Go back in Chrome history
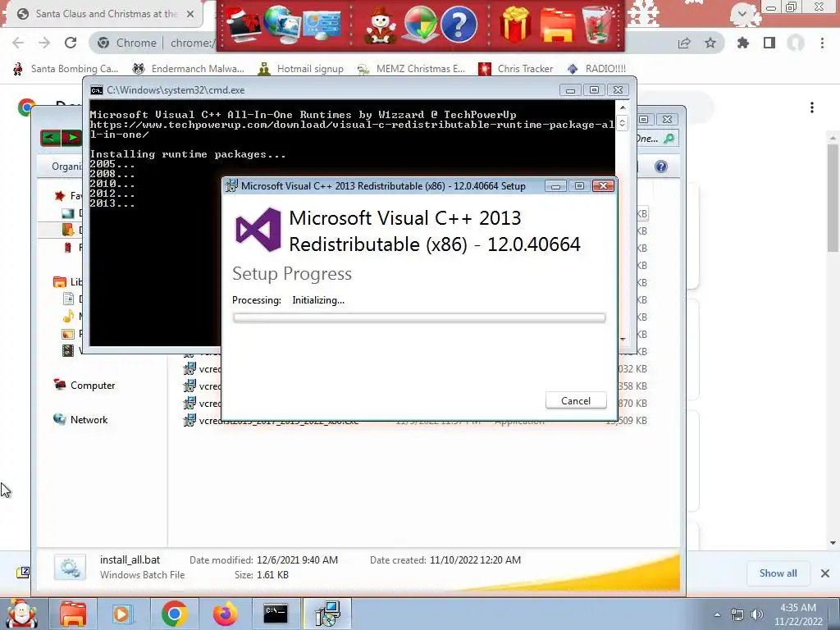The width and height of the screenshot is (840, 630). pyautogui.click(x=18, y=43)
